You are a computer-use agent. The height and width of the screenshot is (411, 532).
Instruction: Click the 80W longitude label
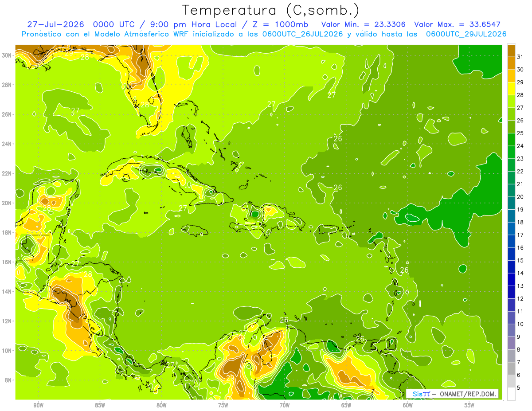[x=162, y=405]
